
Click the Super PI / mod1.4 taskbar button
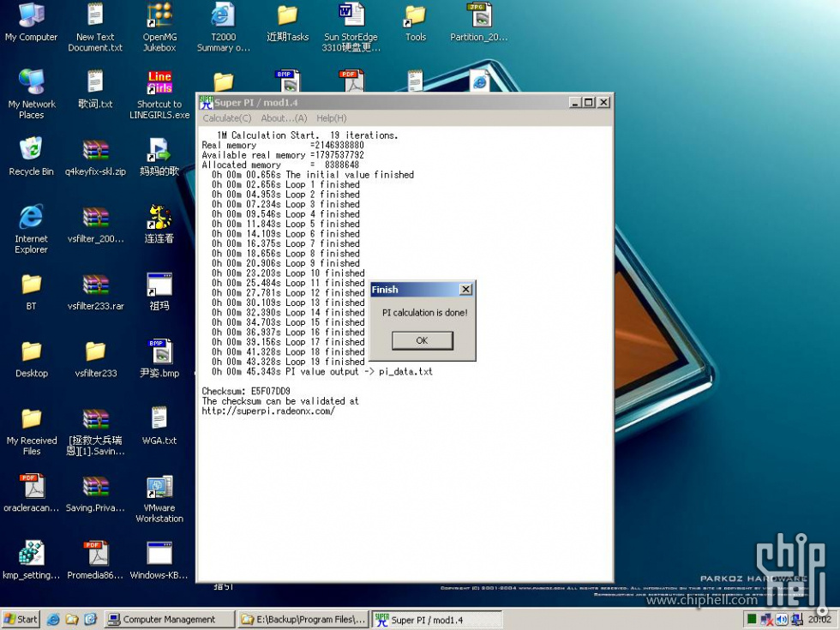tap(437, 619)
